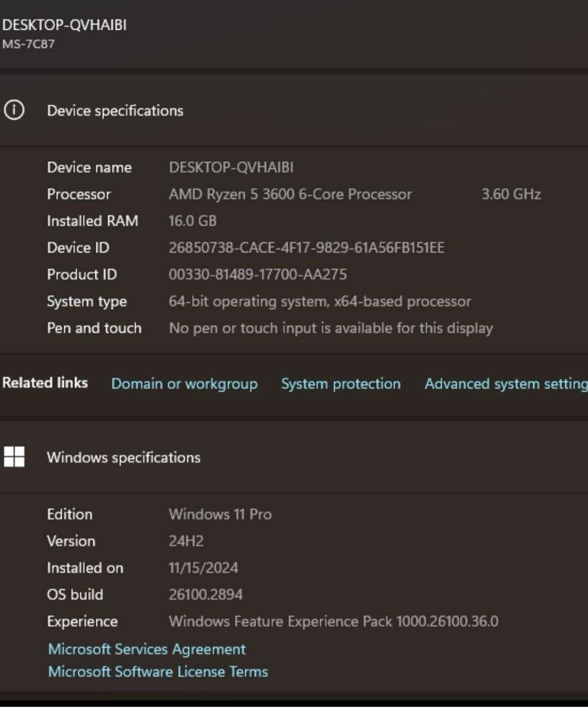Screen dimensions: 588x707
Task: Open Domain or workgroup settings
Action: 184,384
